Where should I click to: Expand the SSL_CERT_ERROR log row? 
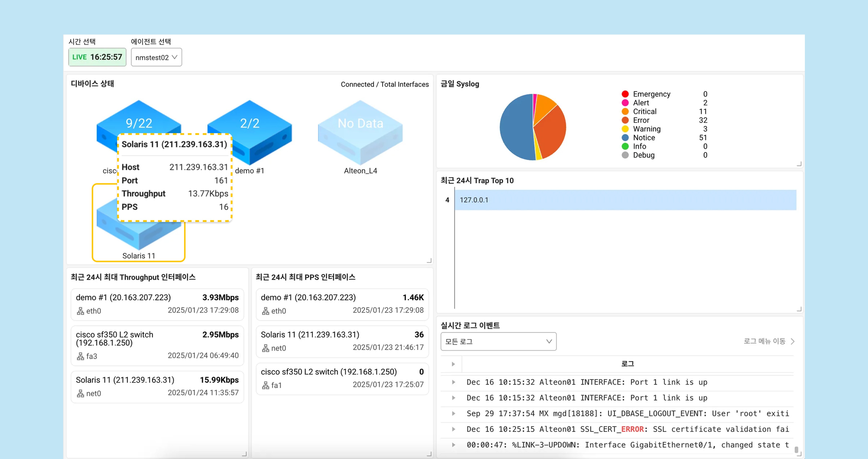[x=453, y=429]
